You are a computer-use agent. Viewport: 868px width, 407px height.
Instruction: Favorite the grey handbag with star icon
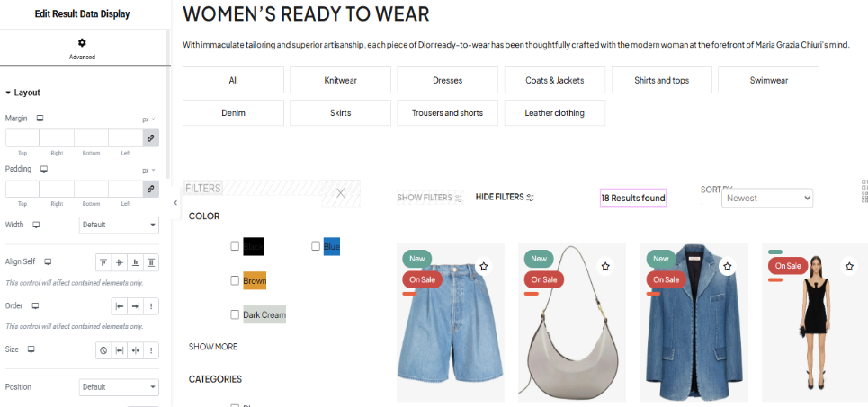coord(605,267)
